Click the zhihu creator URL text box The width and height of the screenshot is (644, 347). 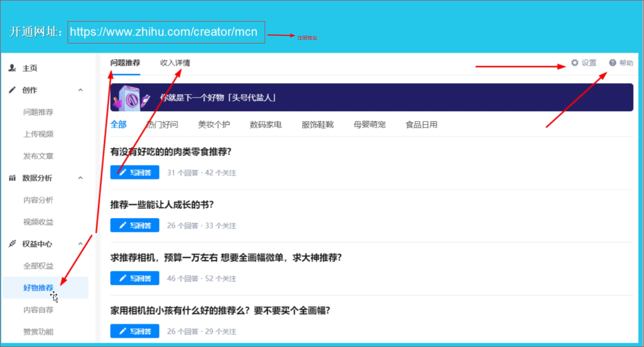[x=166, y=32]
